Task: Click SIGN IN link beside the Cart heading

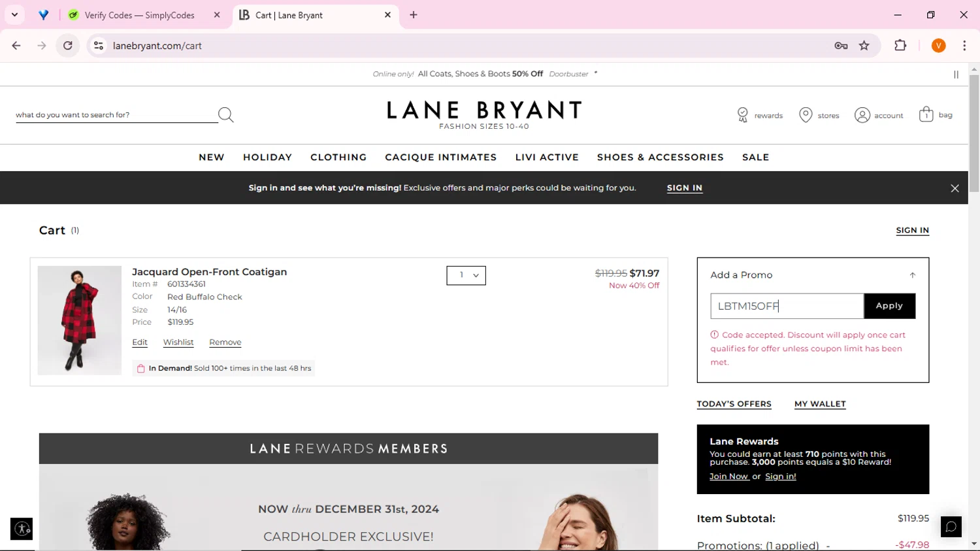Action: pos(913,230)
